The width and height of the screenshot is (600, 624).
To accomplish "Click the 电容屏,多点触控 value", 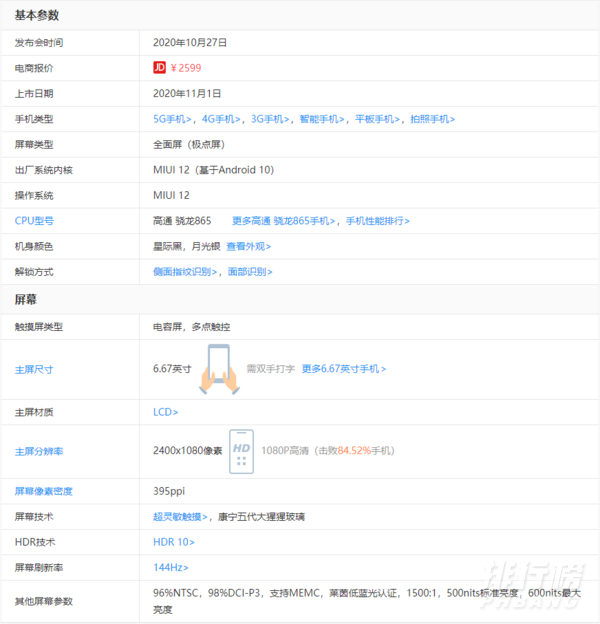I will tap(192, 327).
